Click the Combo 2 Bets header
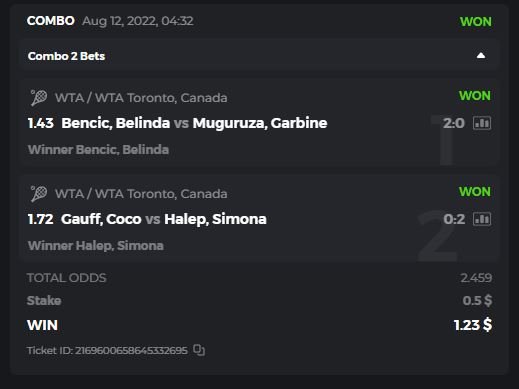Viewport: 519px width, 389px height. coord(66,56)
